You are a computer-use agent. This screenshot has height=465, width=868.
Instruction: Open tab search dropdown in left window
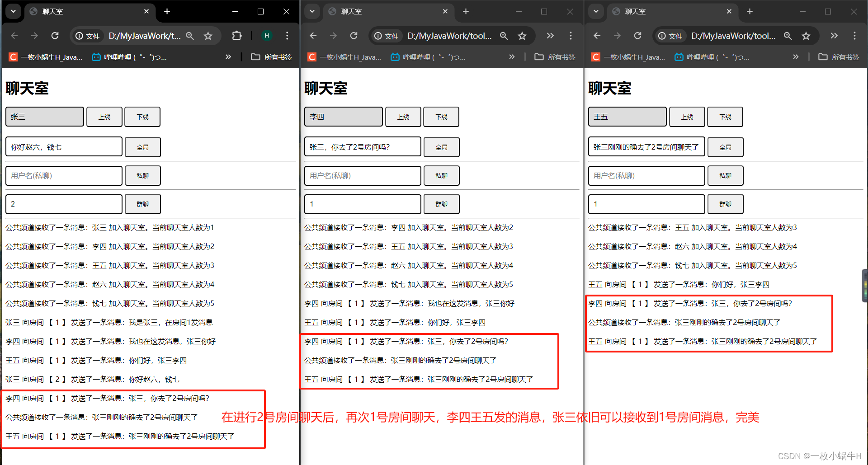coord(14,11)
